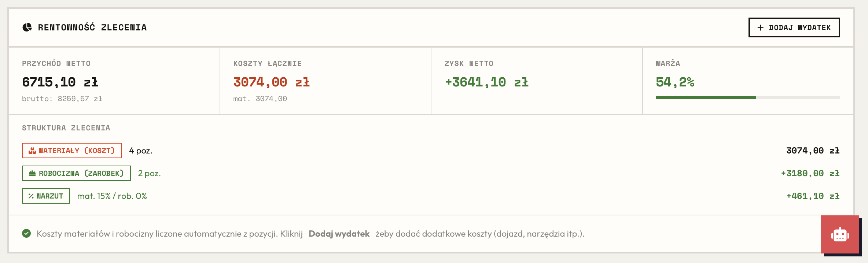Click the labor amount +3180,00 zł
This screenshot has width=868, height=263.
click(810, 173)
